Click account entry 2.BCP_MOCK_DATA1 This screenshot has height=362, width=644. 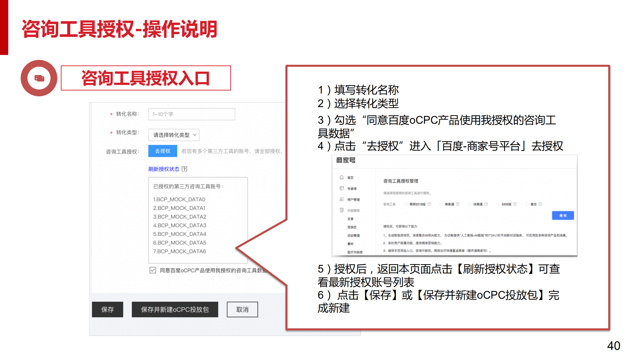[x=179, y=208]
